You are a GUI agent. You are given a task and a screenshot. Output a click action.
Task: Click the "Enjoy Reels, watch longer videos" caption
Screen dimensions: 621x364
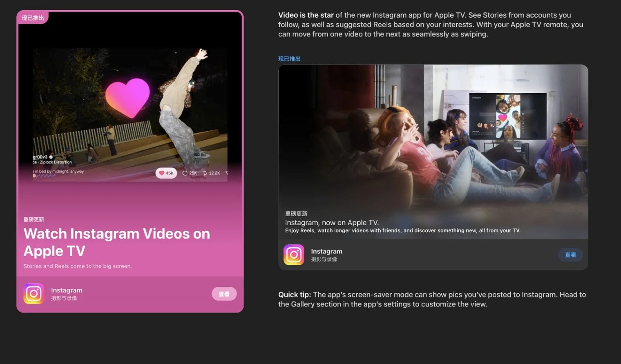coord(403,230)
